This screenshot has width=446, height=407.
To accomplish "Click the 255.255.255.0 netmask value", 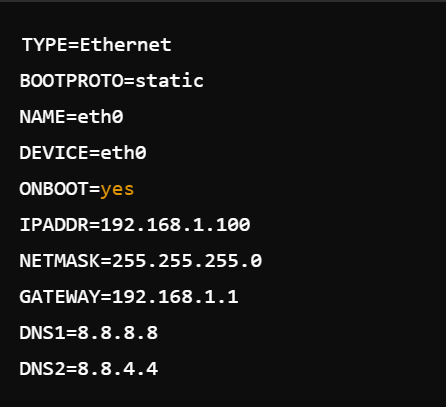I will coord(187,261).
